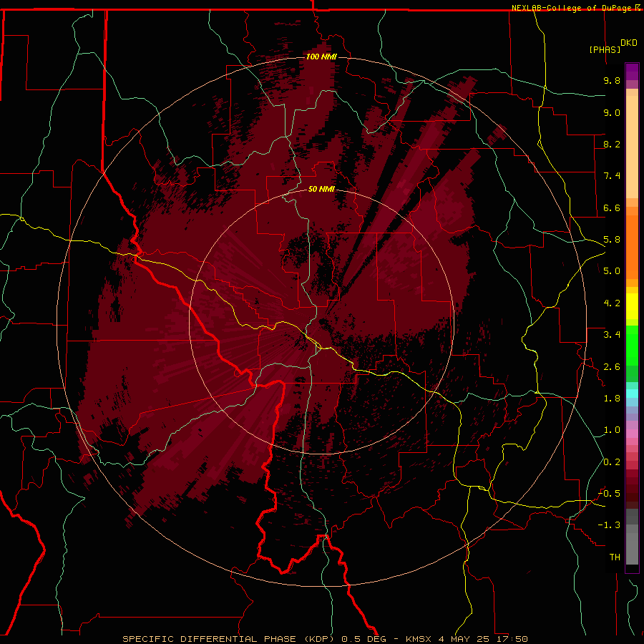
Task: Click the DKD label above the color scale
Action: (x=629, y=43)
